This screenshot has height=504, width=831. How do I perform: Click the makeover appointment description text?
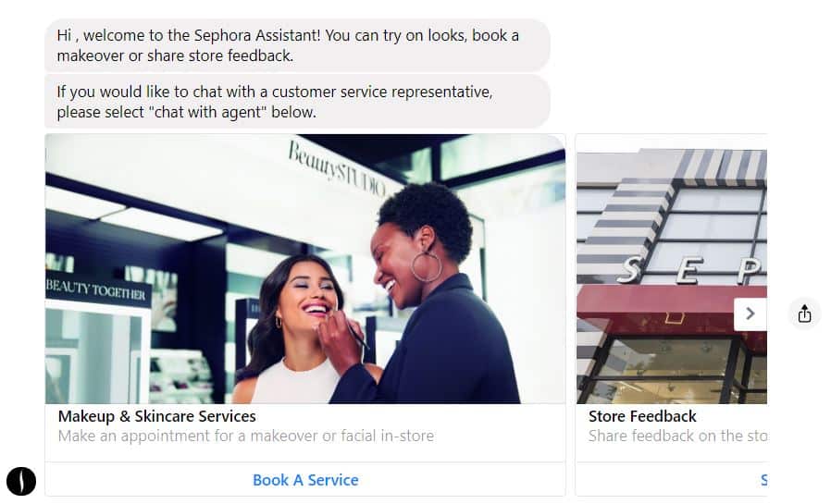[x=246, y=436]
